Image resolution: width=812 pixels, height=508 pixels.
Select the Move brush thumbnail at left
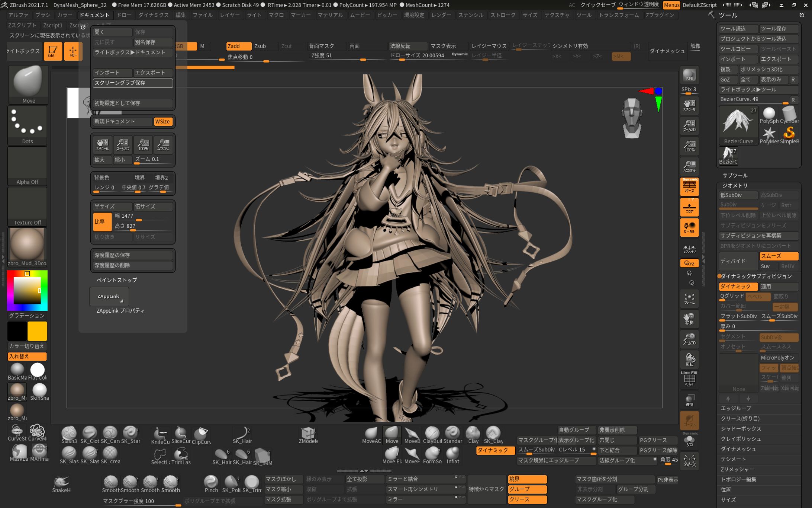point(28,84)
